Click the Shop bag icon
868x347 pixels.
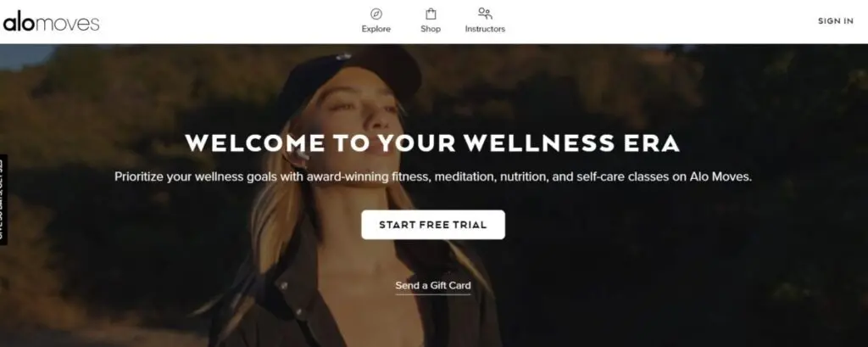tap(431, 14)
